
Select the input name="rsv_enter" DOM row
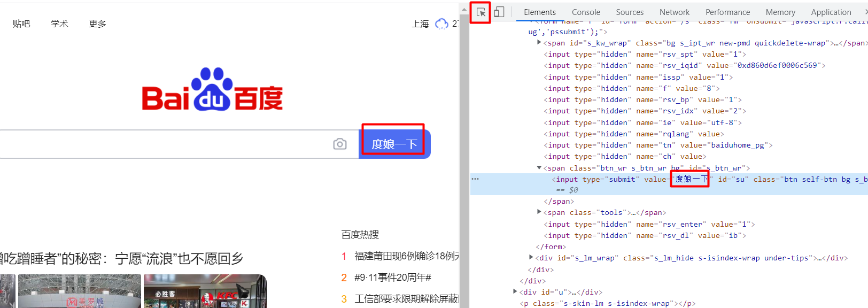649,224
